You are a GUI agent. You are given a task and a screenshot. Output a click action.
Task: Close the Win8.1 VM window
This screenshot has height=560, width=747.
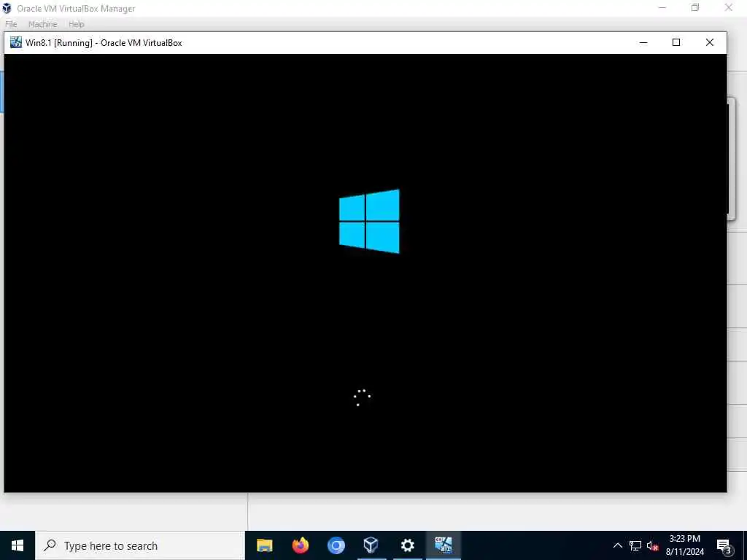[709, 42]
